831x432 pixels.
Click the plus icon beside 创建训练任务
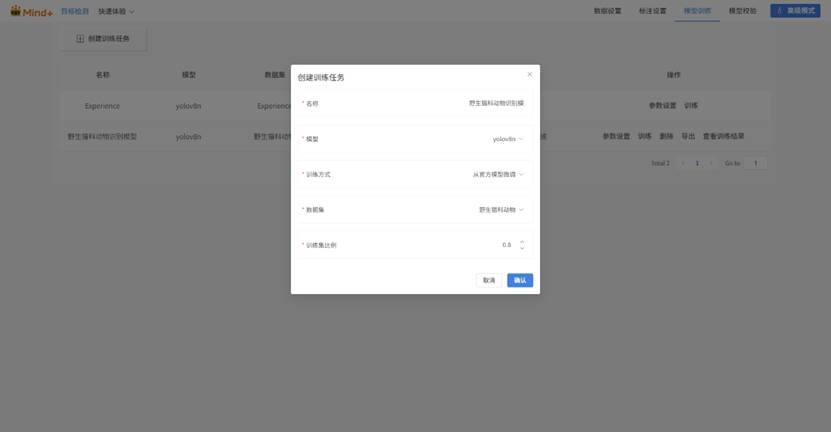[80, 39]
